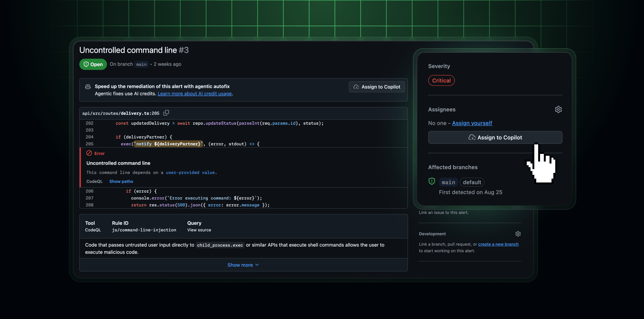The image size is (644, 319).
Task: Click Show paths link
Action: coord(121,181)
